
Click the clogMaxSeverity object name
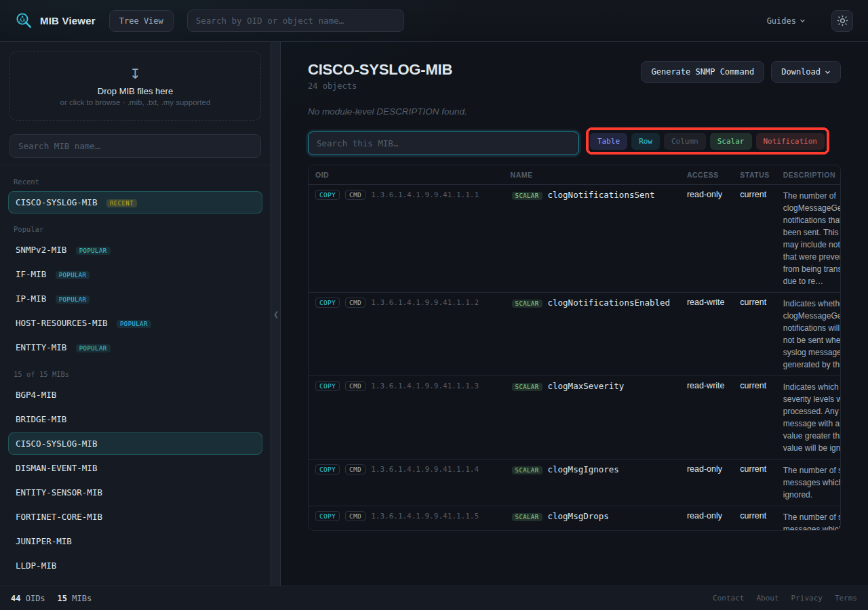(x=586, y=386)
